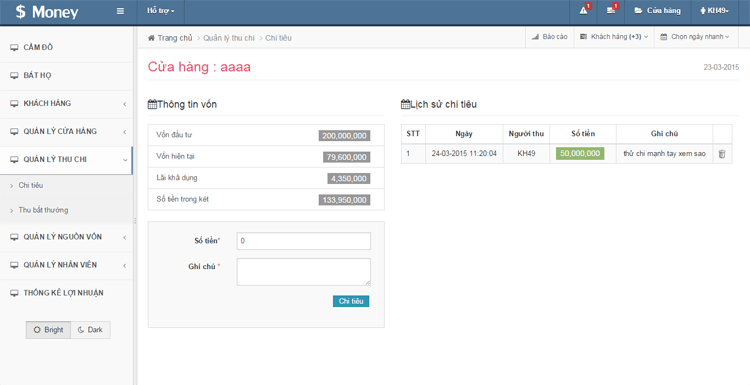Viewport: 750px width, 385px height.
Task: Open the Chọn ngày nhanh dropdown
Action: 695,37
